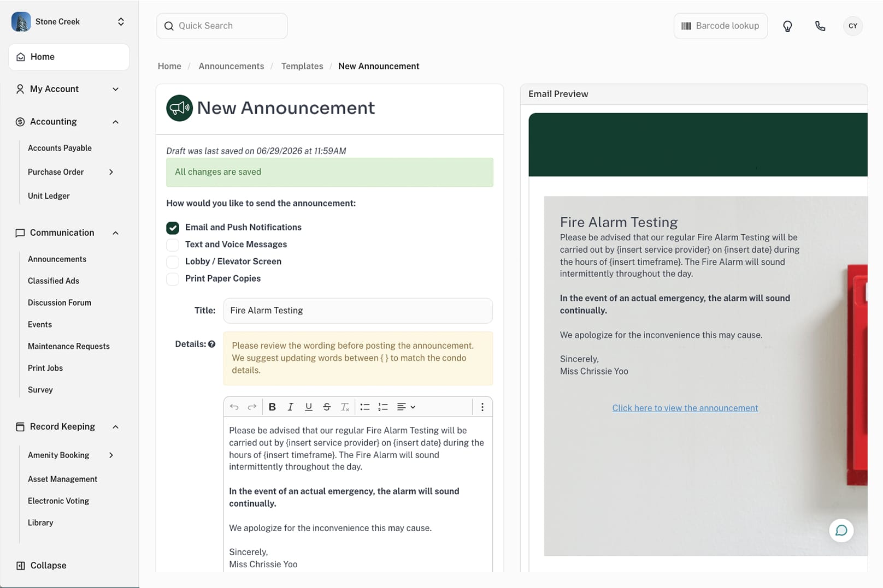The width and height of the screenshot is (883, 588).
Task: Toggle italic formatting in the editor
Action: pos(290,407)
